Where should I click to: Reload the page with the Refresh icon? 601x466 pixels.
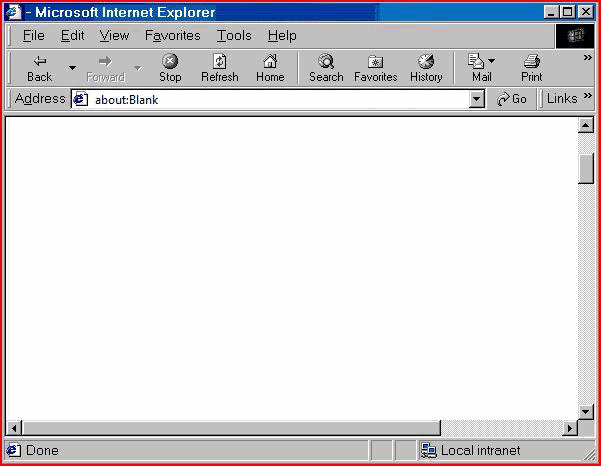coord(220,68)
